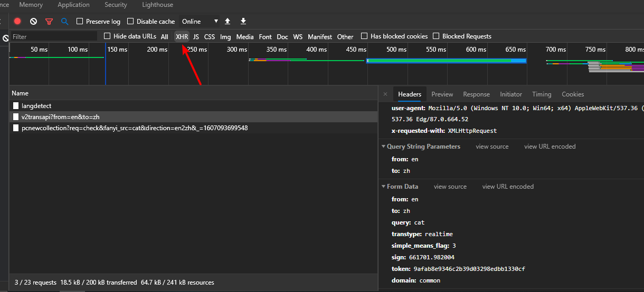The height and width of the screenshot is (292, 644).
Task: Filter requests by Doc
Action: coord(282,37)
